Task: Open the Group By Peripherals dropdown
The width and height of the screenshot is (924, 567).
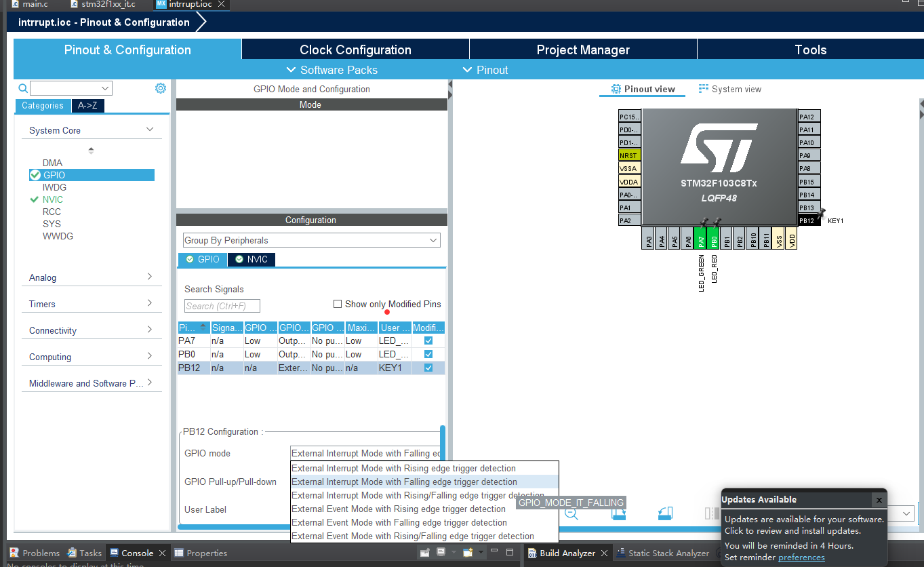Action: (x=312, y=240)
